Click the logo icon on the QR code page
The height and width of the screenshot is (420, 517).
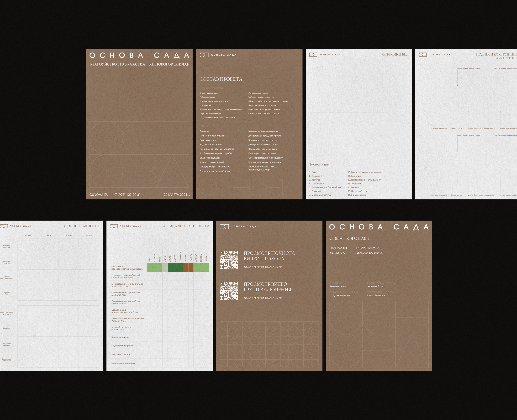224,226
